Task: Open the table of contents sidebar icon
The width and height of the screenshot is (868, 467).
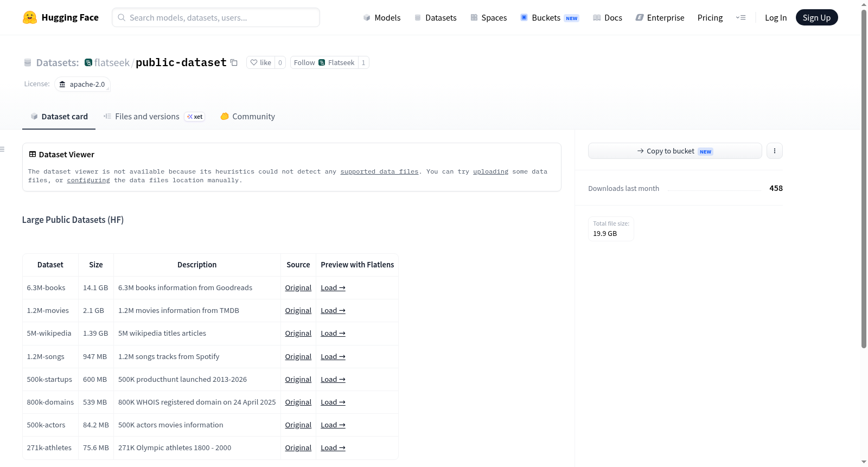Action: pyautogui.click(x=3, y=149)
